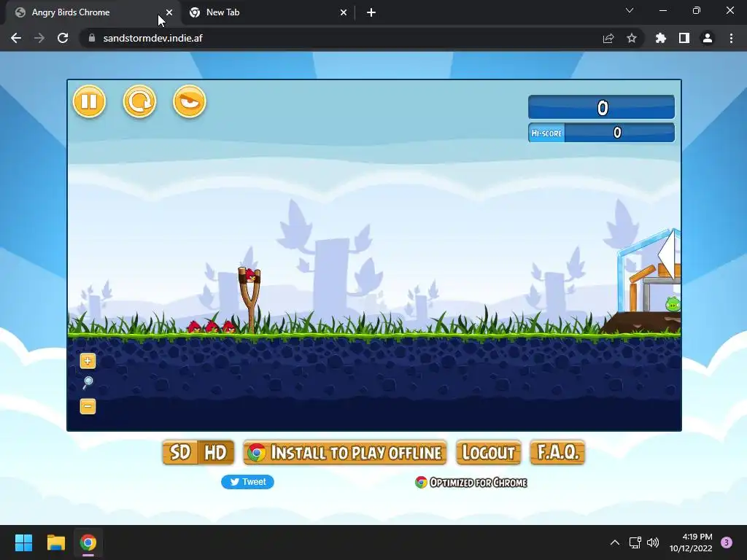Click the Optimized for Chrome badge

(471, 483)
